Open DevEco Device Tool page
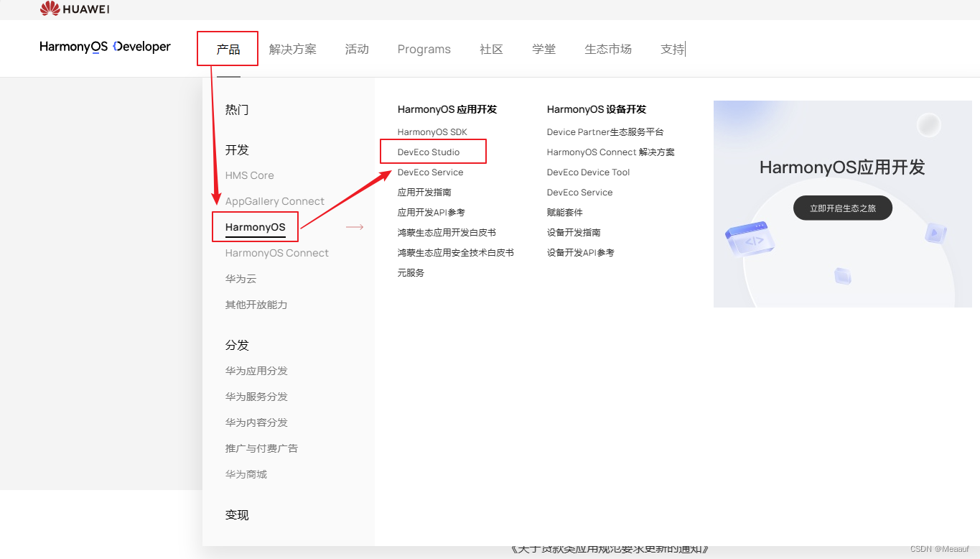The width and height of the screenshot is (980, 559). pyautogui.click(x=588, y=172)
